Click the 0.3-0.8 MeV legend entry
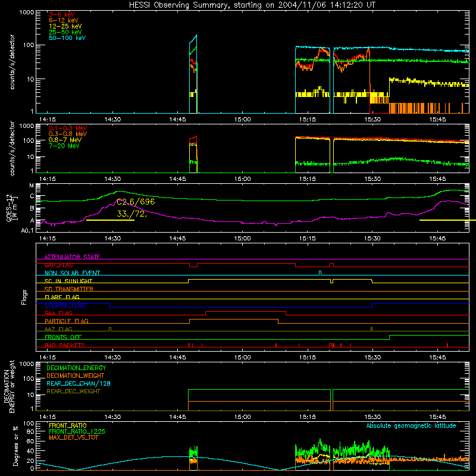The width and height of the screenshot is (476, 476). coord(68,134)
